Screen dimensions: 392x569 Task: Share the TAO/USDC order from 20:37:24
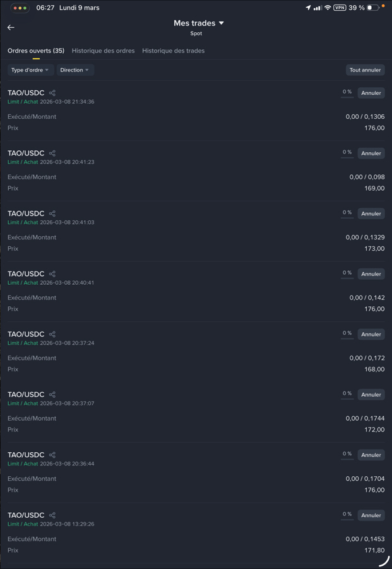click(x=52, y=334)
